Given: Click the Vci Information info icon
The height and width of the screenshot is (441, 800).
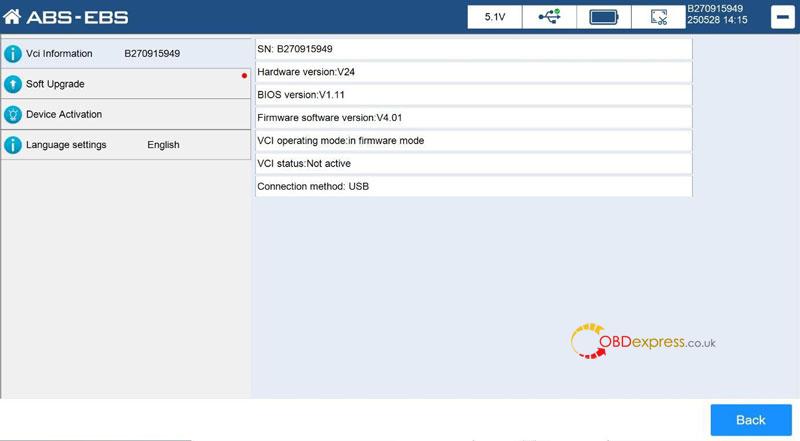Looking at the screenshot, I should point(13,54).
